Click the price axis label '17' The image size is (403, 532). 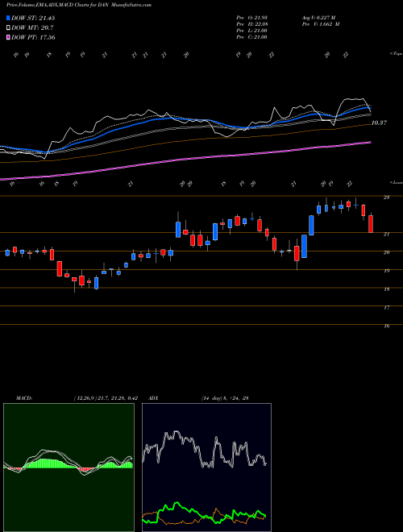pyautogui.click(x=387, y=307)
